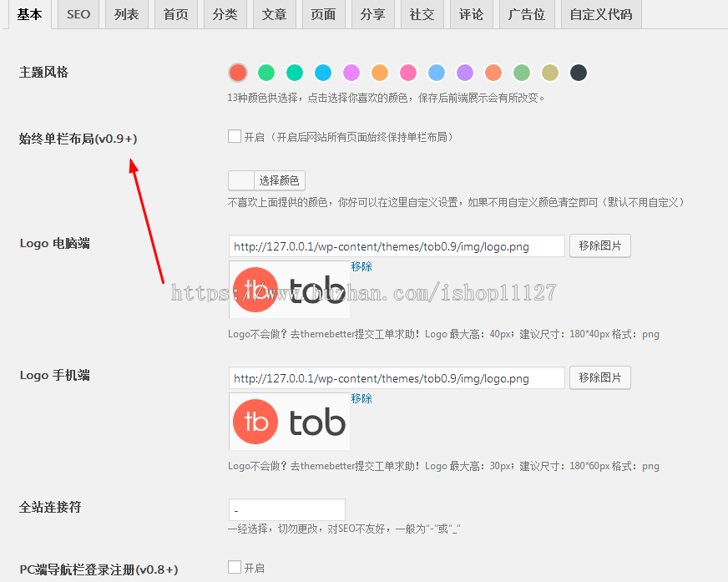Screen dimensions: 728x582
Task: Click the Logo 手机端 preview thumbnail
Action: pyautogui.click(x=289, y=422)
